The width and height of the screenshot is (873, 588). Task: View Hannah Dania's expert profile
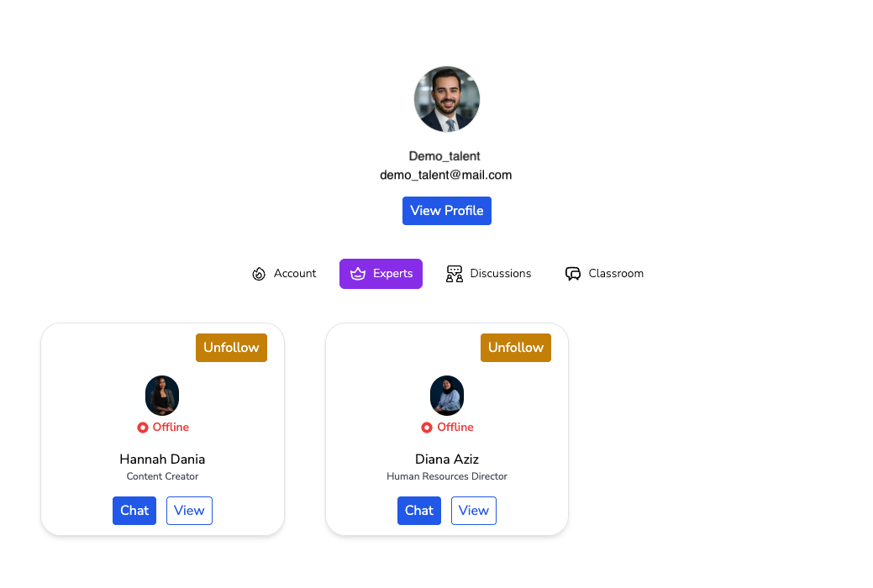189,511
